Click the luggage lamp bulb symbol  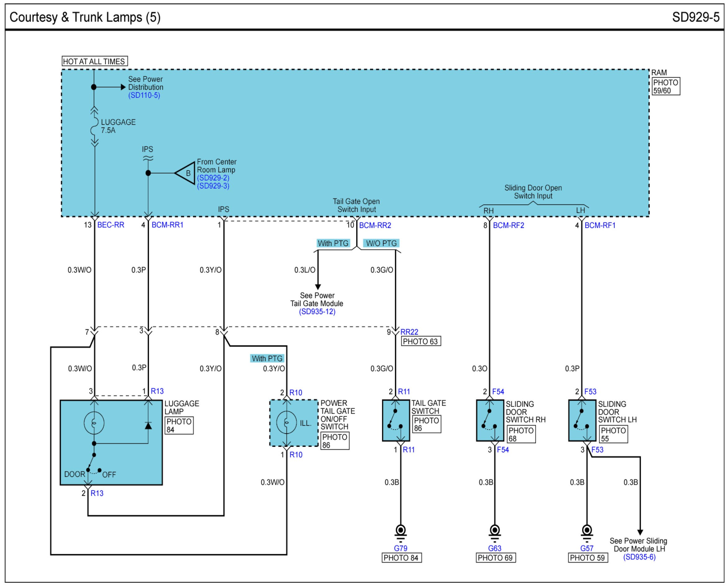(94, 423)
